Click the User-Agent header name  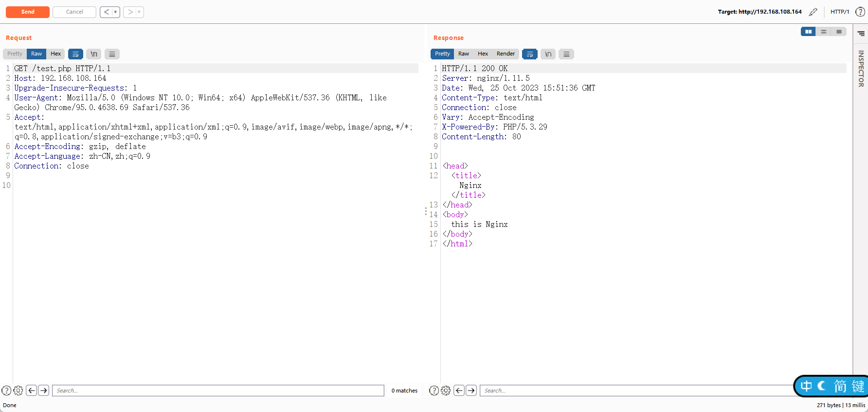tap(36, 97)
